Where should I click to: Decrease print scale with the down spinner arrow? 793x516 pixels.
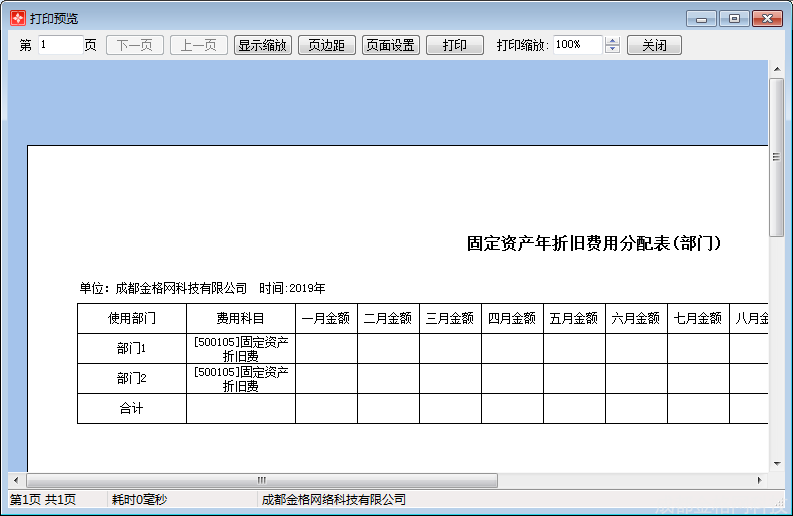coord(613,50)
